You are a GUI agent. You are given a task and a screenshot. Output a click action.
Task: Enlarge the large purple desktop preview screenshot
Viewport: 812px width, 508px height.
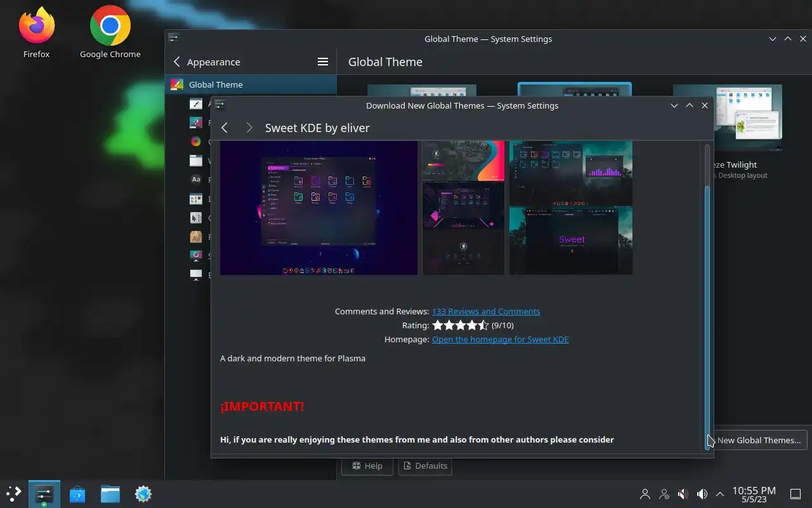pyautogui.click(x=318, y=208)
